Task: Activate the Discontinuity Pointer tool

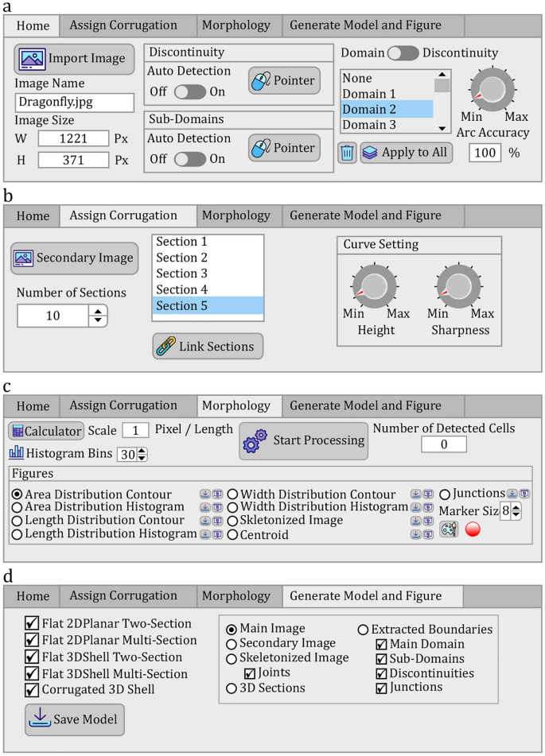Action: tap(284, 80)
